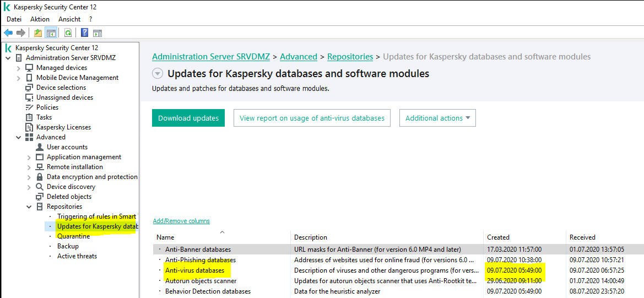
Task: Sort by the Name column header
Action: (x=223, y=237)
